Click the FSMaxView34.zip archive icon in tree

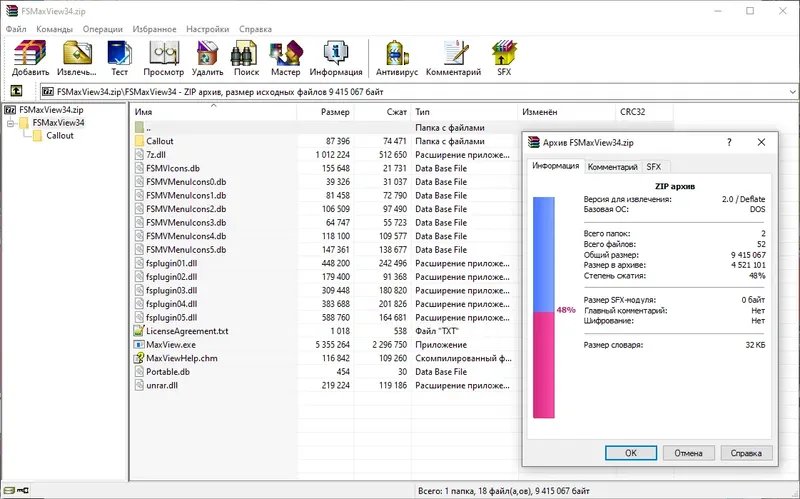[x=10, y=110]
